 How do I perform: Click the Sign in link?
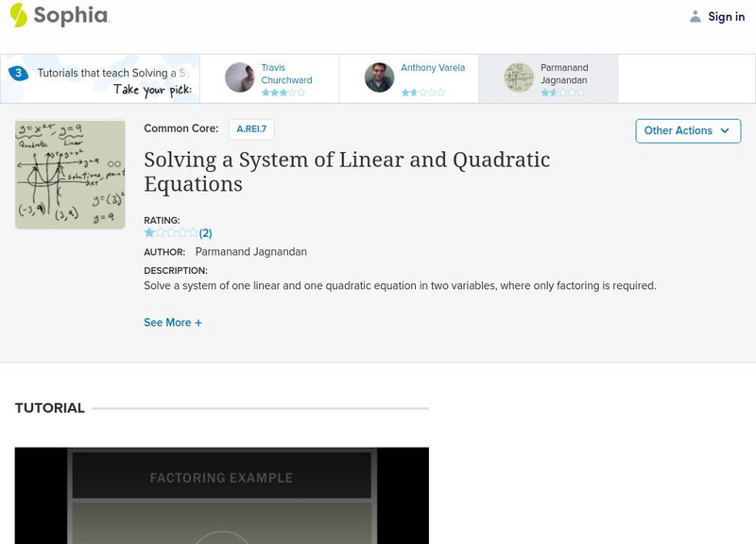pos(726,16)
